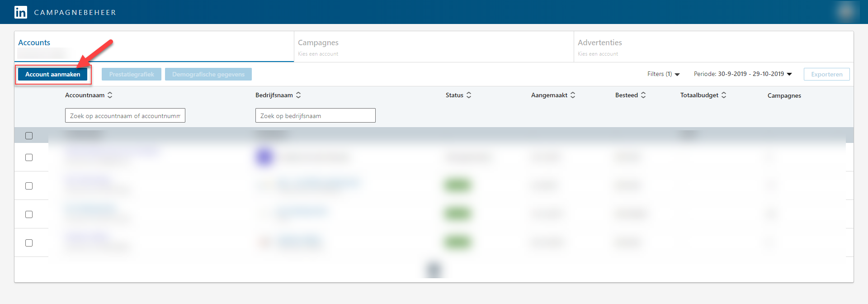Click the CAMPAGNEBEHEER title text
Image resolution: width=868 pixels, height=304 pixels.
pos(75,13)
